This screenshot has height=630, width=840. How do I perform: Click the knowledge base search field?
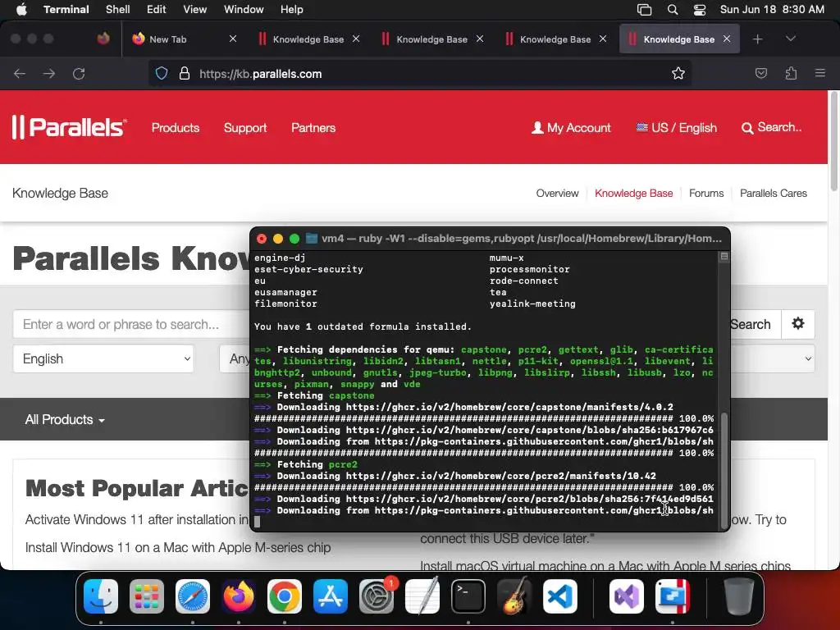click(131, 324)
